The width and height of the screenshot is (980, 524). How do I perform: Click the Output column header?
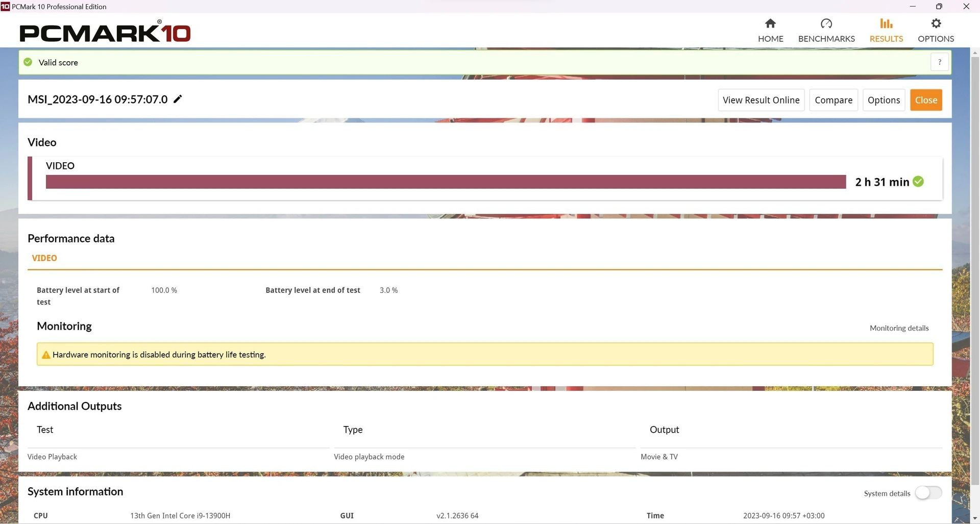pyautogui.click(x=664, y=430)
